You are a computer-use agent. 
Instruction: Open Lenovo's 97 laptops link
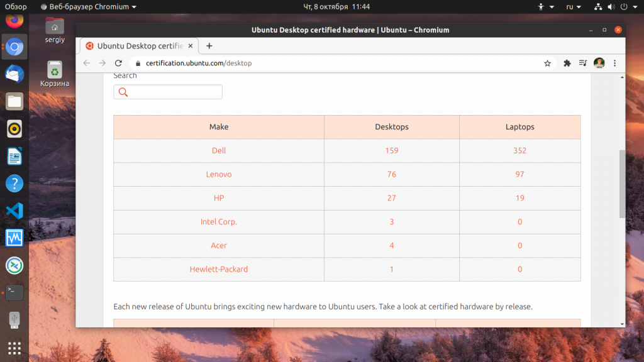coord(519,175)
